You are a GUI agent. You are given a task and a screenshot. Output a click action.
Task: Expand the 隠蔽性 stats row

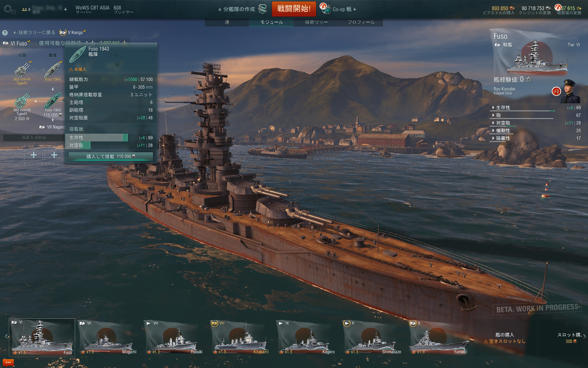click(537, 138)
